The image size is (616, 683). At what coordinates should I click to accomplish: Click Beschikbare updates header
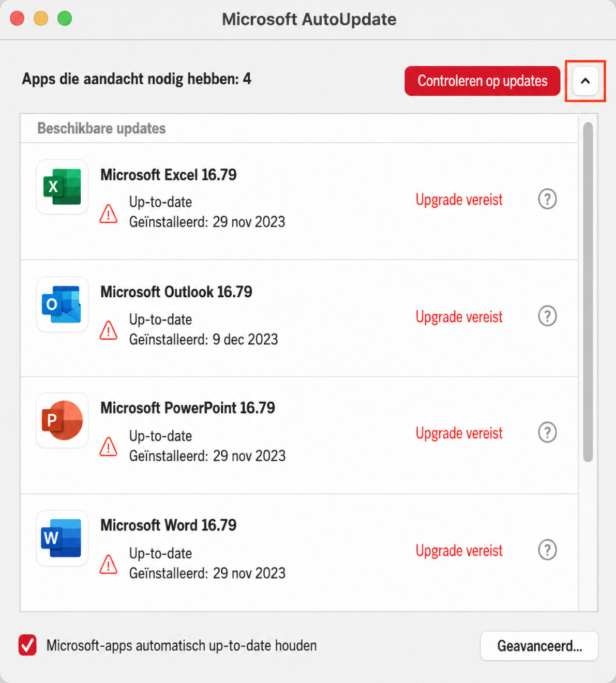[x=101, y=128]
